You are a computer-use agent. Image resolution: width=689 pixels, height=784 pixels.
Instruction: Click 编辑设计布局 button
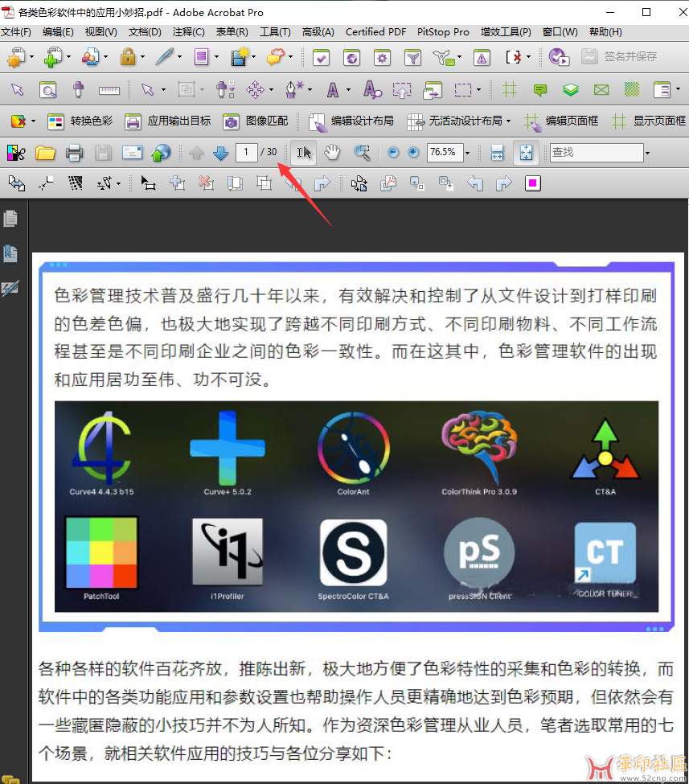click(351, 121)
